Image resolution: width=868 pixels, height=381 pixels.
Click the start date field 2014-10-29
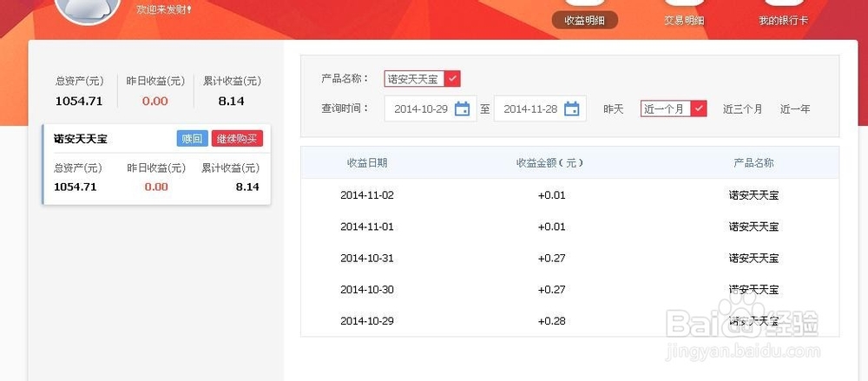431,108
